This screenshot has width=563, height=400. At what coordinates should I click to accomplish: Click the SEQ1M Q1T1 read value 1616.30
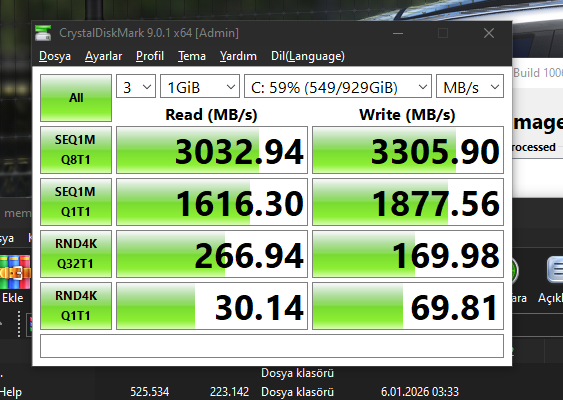click(x=212, y=202)
